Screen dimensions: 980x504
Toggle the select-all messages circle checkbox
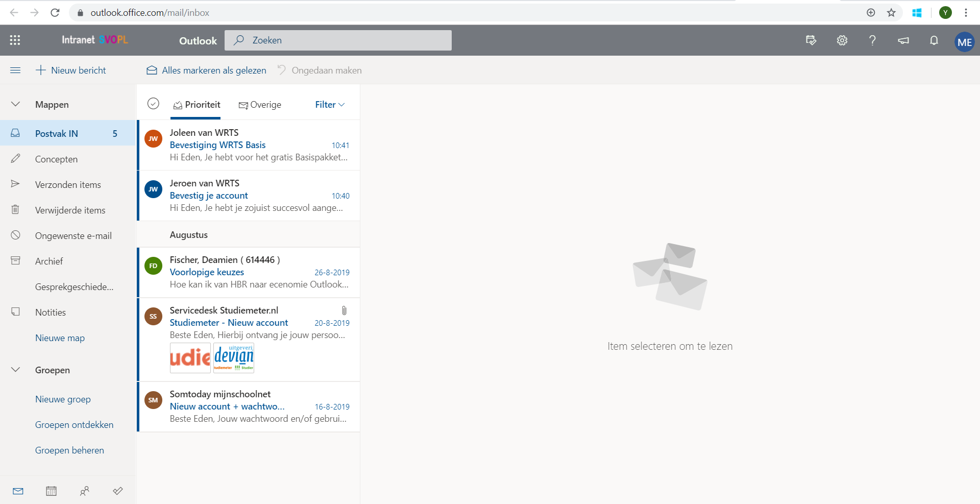(x=153, y=104)
